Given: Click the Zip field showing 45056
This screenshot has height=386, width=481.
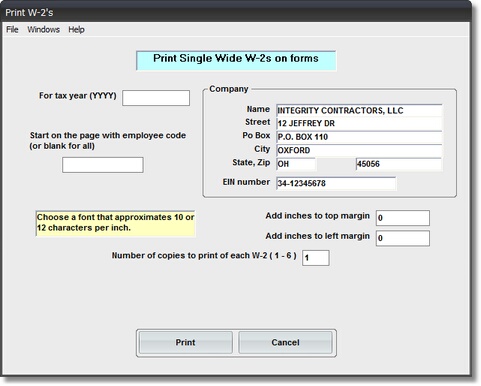Looking at the screenshot, I should point(399,164).
